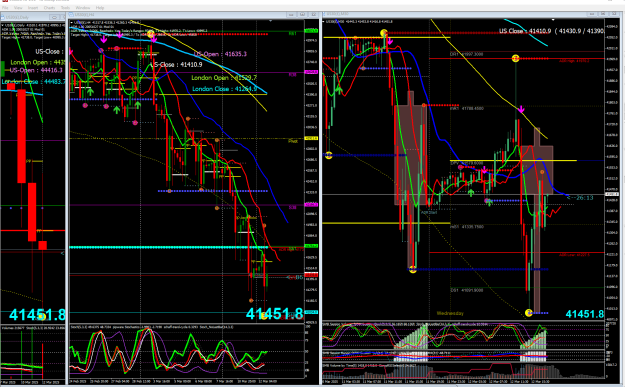Minimize the M30 chart window
The height and width of the screenshot is (387, 625).
click(593, 14)
